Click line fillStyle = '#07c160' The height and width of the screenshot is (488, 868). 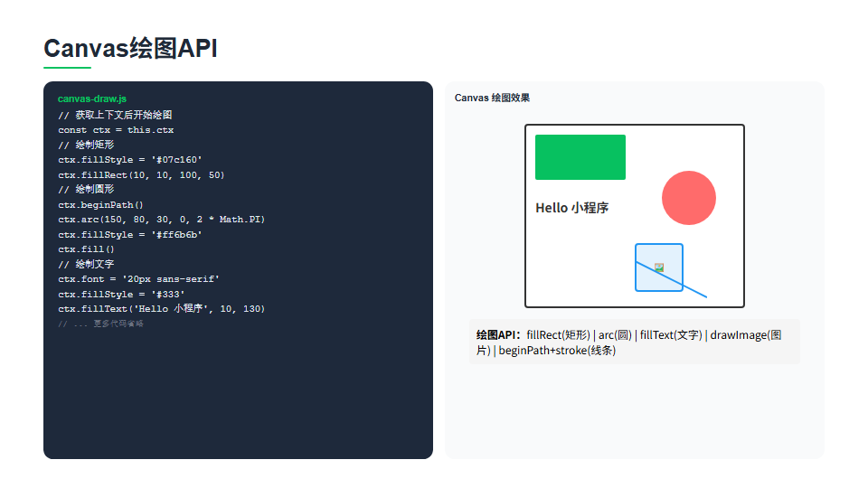(130, 160)
